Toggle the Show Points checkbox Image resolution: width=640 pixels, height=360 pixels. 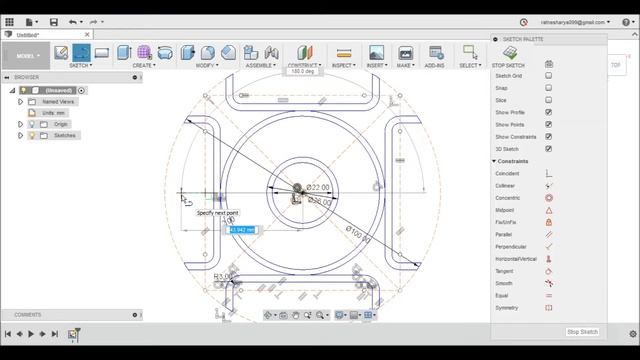[x=549, y=124]
